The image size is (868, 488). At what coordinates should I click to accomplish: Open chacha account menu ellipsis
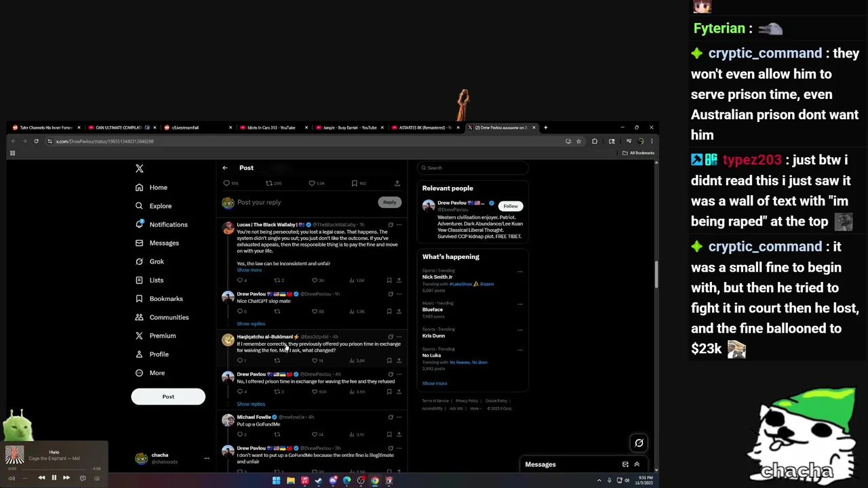click(x=207, y=458)
